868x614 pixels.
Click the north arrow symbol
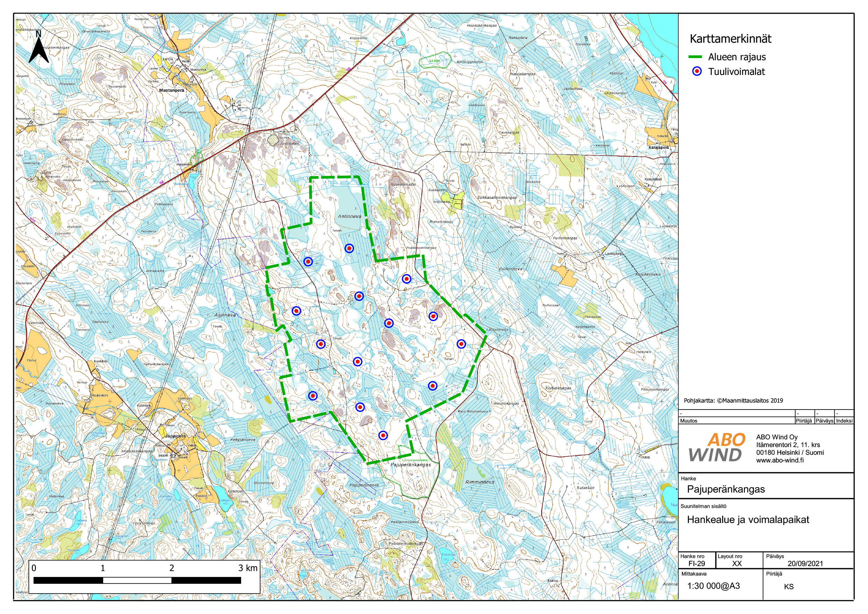pos(38,47)
